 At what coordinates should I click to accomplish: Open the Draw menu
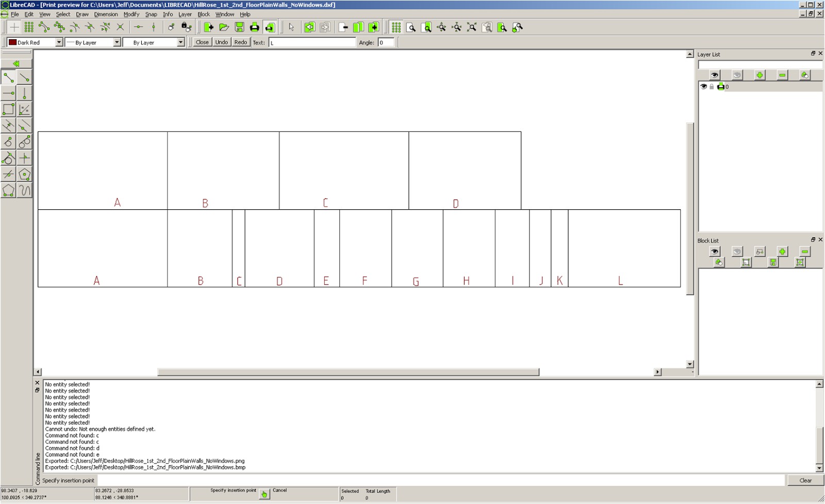[82, 14]
